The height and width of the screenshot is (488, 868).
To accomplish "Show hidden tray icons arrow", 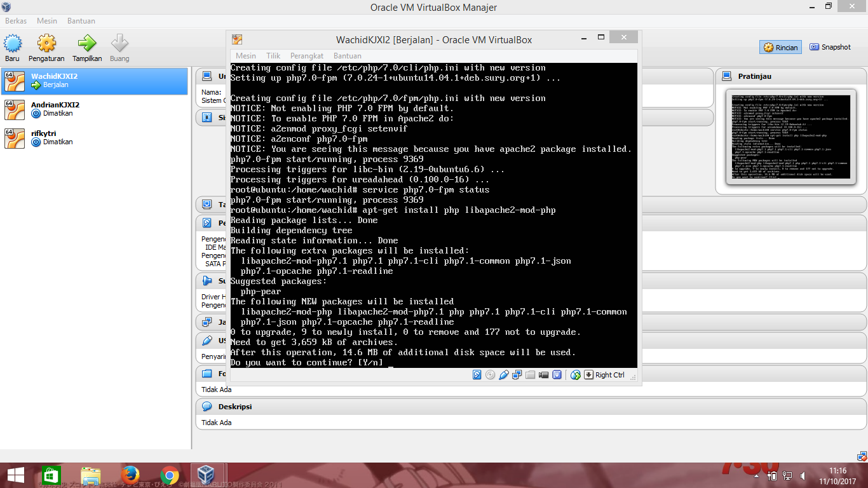I will point(756,475).
